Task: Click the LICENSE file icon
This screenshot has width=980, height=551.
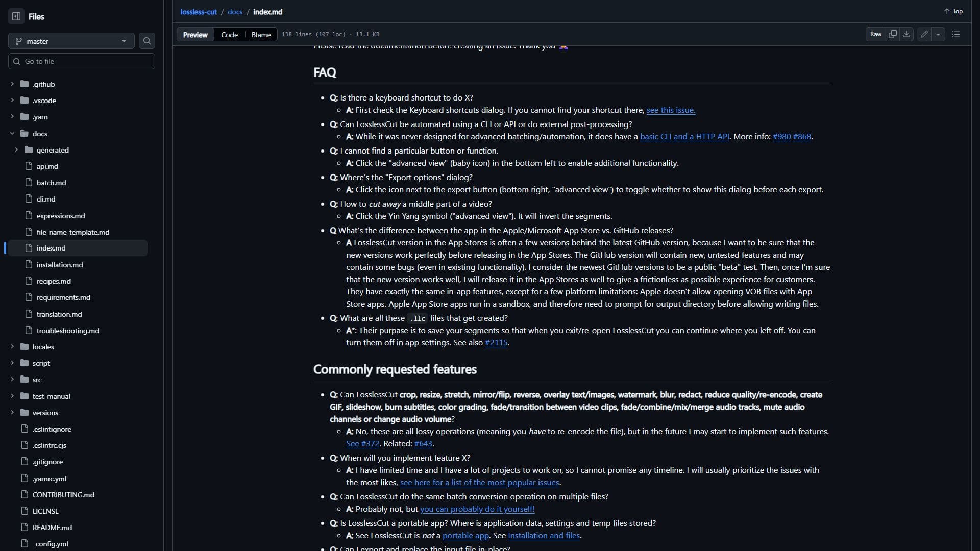Action: coord(24,511)
